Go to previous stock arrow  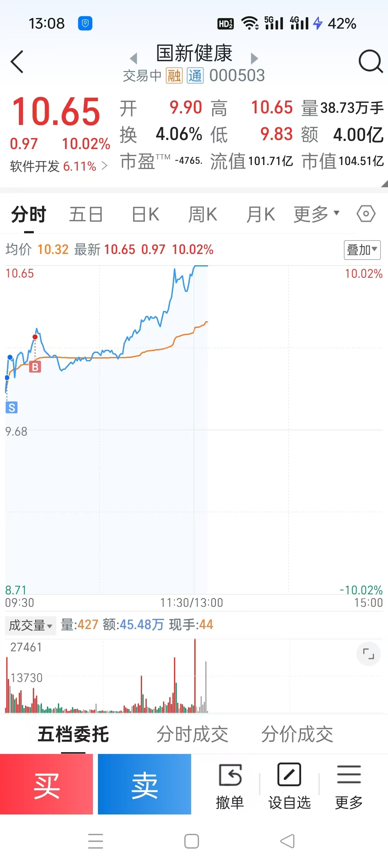[134, 58]
